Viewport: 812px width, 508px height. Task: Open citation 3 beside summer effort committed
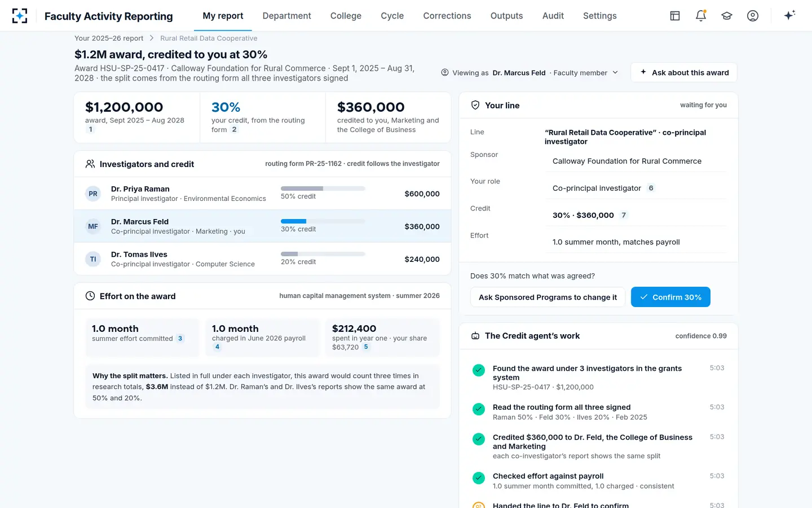pyautogui.click(x=180, y=339)
